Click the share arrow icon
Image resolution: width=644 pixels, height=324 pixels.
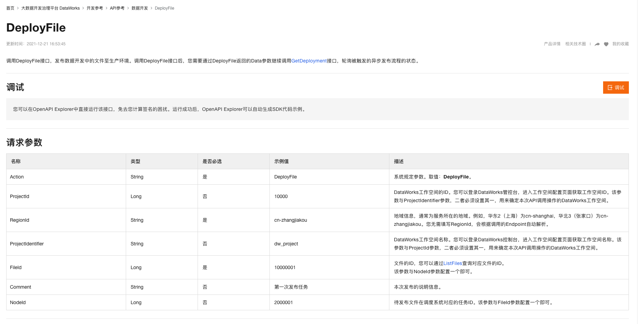click(597, 44)
